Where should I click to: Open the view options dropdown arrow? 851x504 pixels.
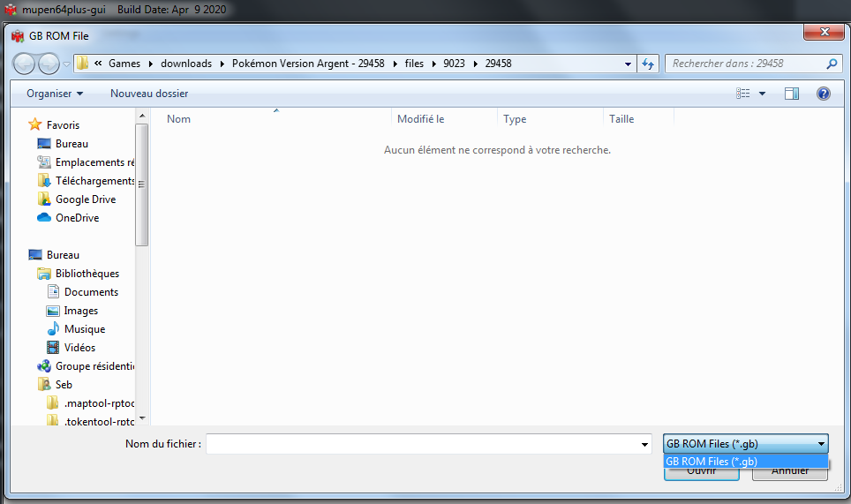pos(762,94)
